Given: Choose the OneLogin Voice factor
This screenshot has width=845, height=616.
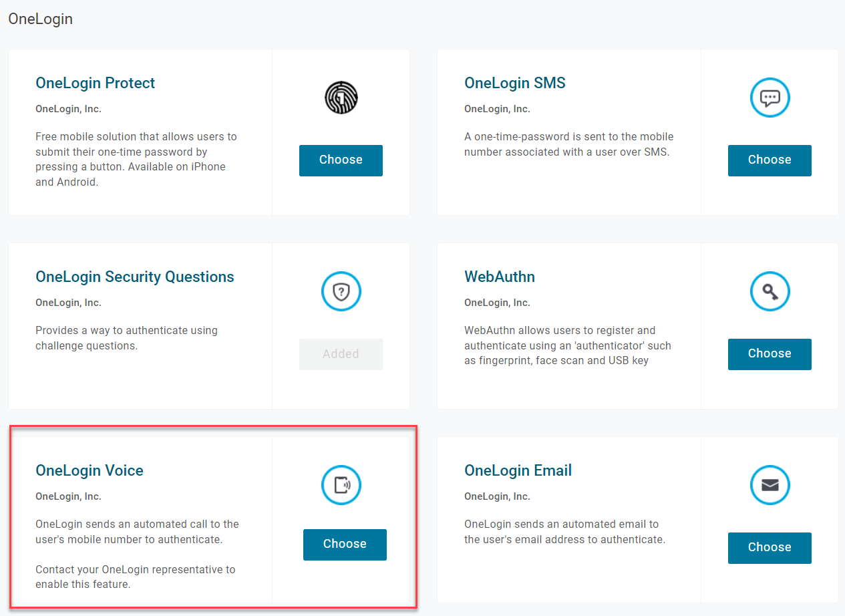Looking at the screenshot, I should (345, 545).
